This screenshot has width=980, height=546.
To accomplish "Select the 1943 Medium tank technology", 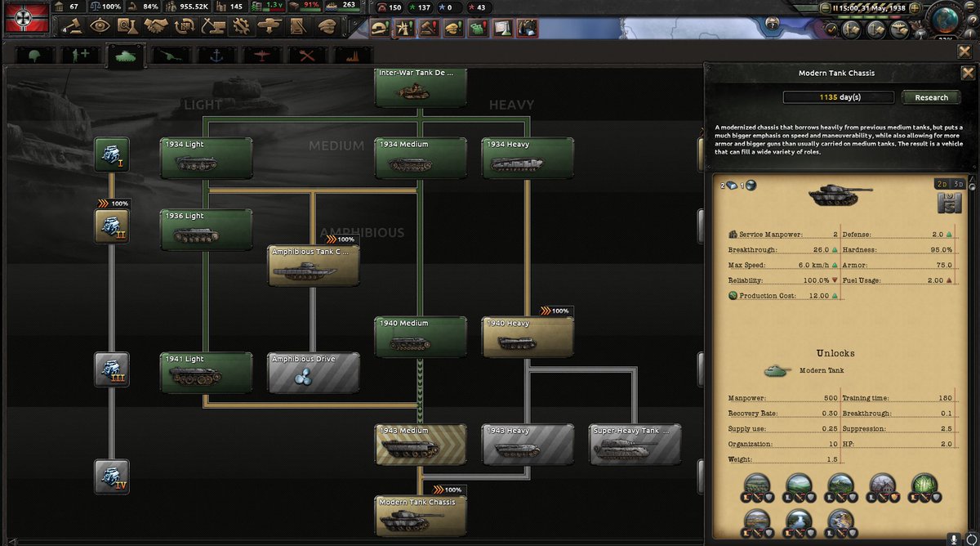I will click(x=421, y=445).
